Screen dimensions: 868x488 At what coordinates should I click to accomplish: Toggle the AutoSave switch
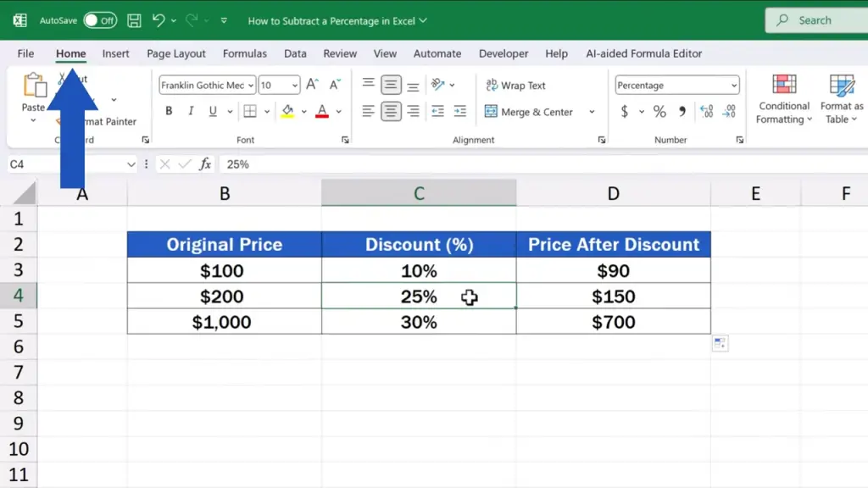[x=100, y=20]
